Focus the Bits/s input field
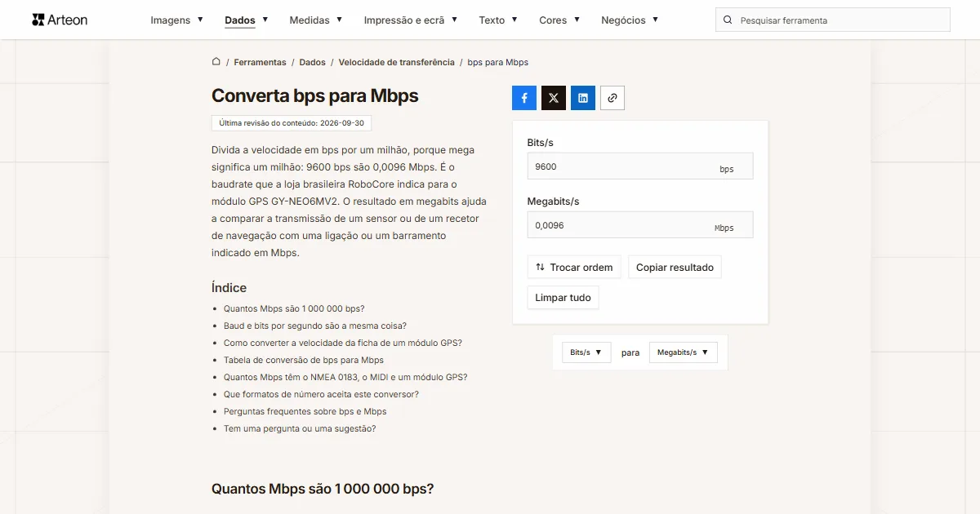The width and height of the screenshot is (980, 514). pos(640,166)
